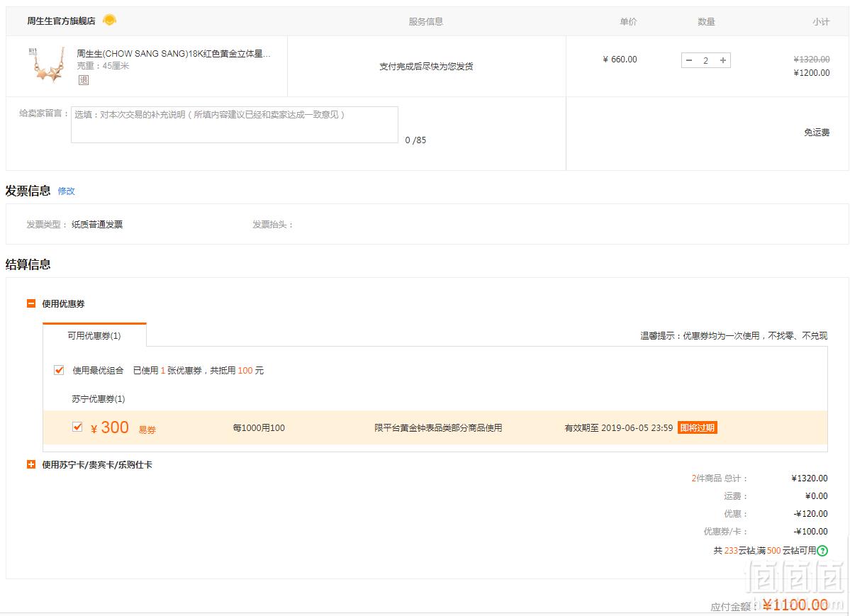Click the 云钻 help question-mark icon
850x616 pixels.
click(822, 550)
